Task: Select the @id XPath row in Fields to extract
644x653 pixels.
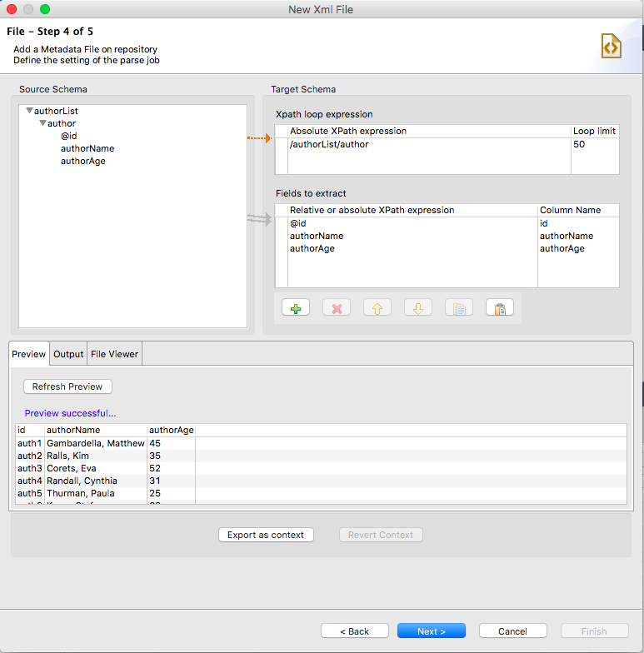Action: 412,223
